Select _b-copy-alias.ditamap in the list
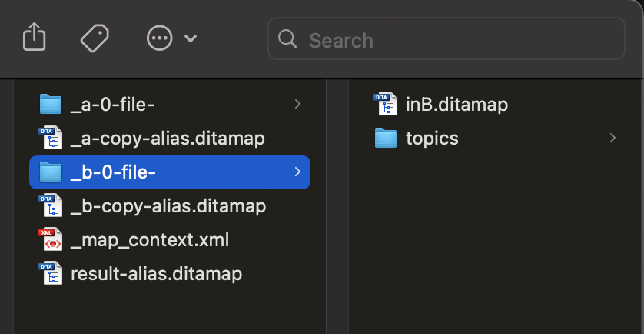 [x=168, y=206]
